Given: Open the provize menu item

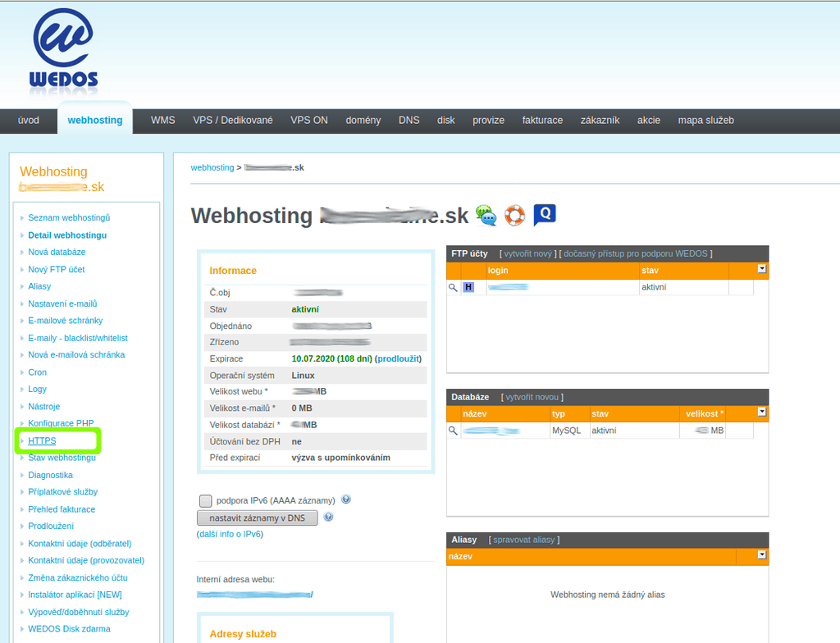Looking at the screenshot, I should [489, 121].
